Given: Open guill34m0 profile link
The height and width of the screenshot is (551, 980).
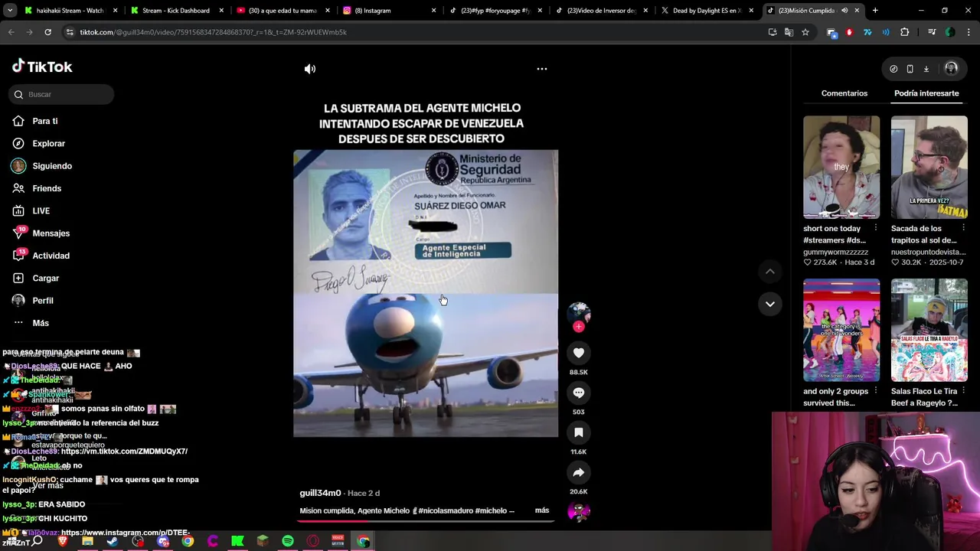Looking at the screenshot, I should click(x=320, y=493).
